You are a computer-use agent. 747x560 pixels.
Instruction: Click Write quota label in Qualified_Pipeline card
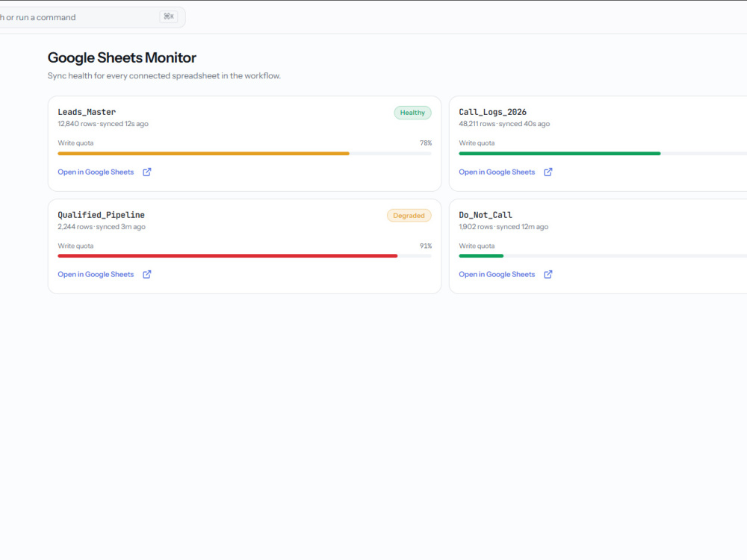(x=75, y=246)
